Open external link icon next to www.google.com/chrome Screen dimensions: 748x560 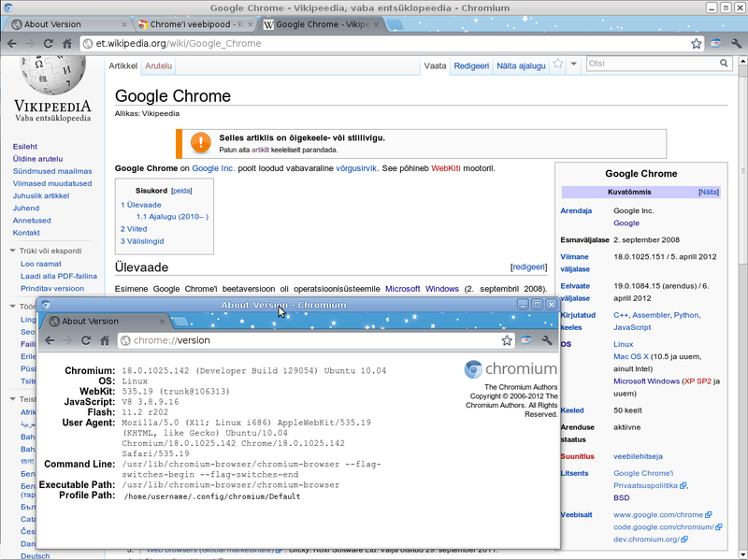point(709,515)
